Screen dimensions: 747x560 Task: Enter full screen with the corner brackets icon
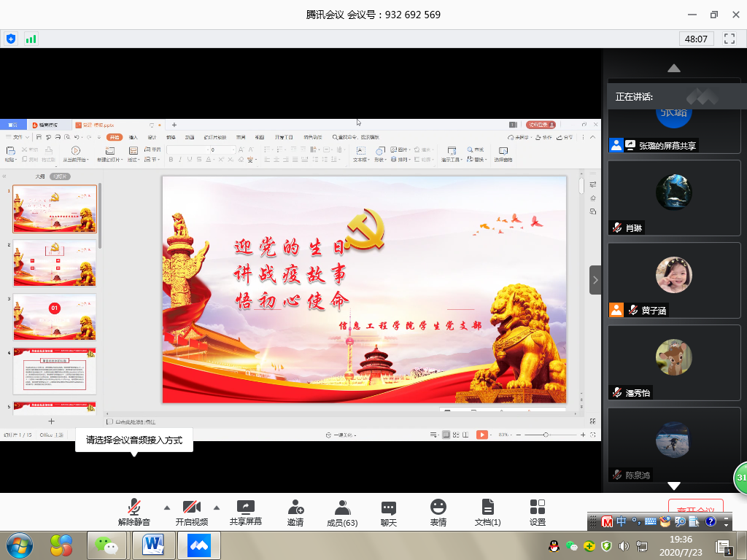pyautogui.click(x=729, y=39)
